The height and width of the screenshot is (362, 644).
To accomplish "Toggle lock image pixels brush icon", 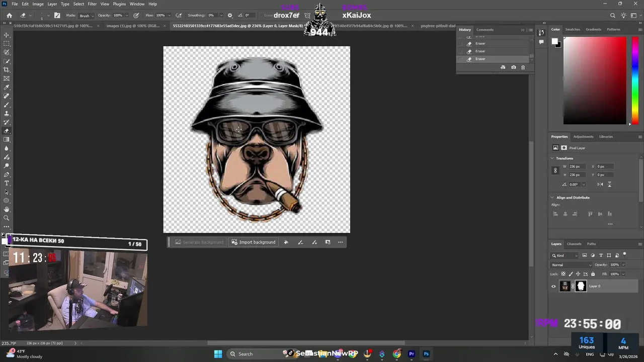I will 571,274.
